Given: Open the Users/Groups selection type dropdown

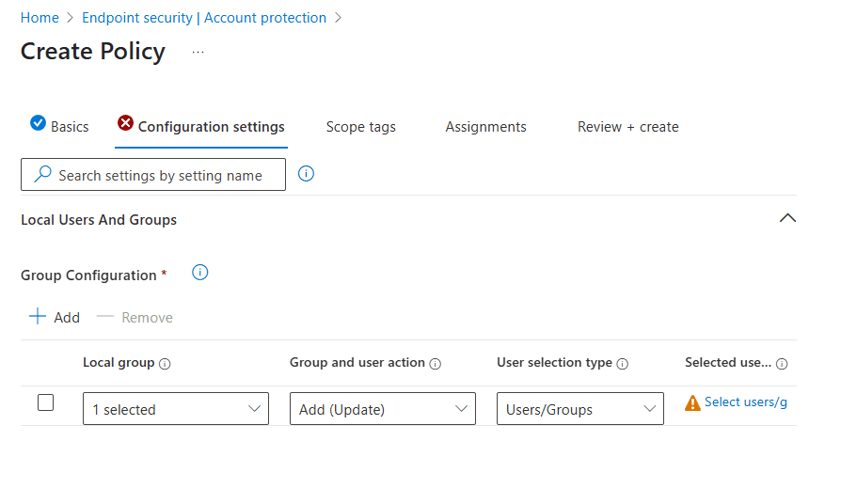Looking at the screenshot, I should pyautogui.click(x=579, y=409).
